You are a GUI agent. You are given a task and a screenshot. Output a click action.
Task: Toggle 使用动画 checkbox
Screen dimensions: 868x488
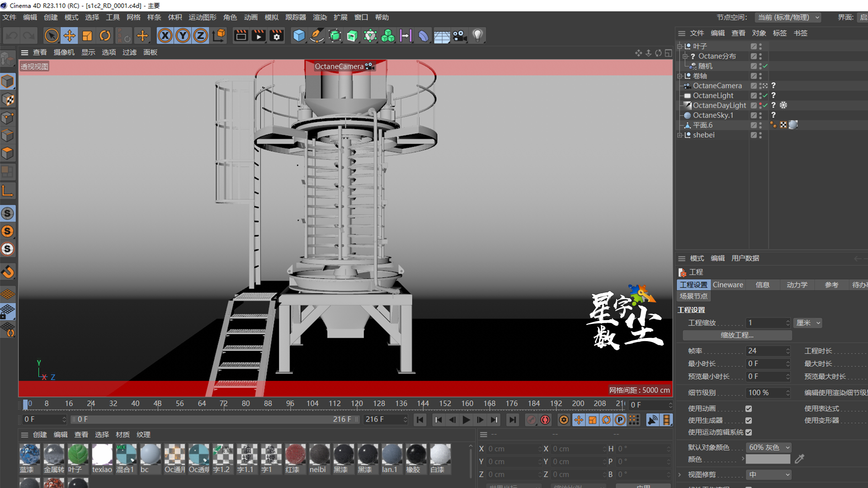(x=749, y=408)
